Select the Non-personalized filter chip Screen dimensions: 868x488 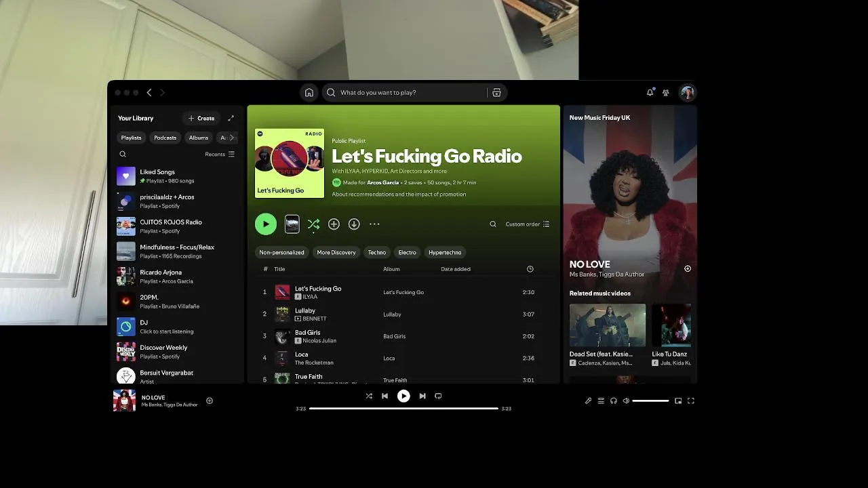click(281, 252)
